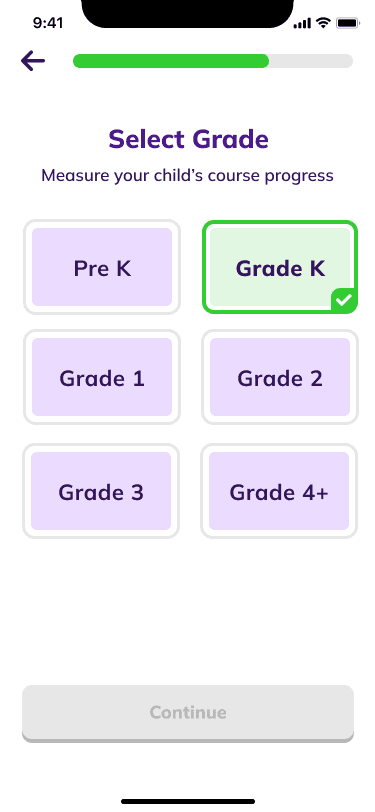Tap the black notch at the top
This screenshot has width=375, height=812.
188,13
